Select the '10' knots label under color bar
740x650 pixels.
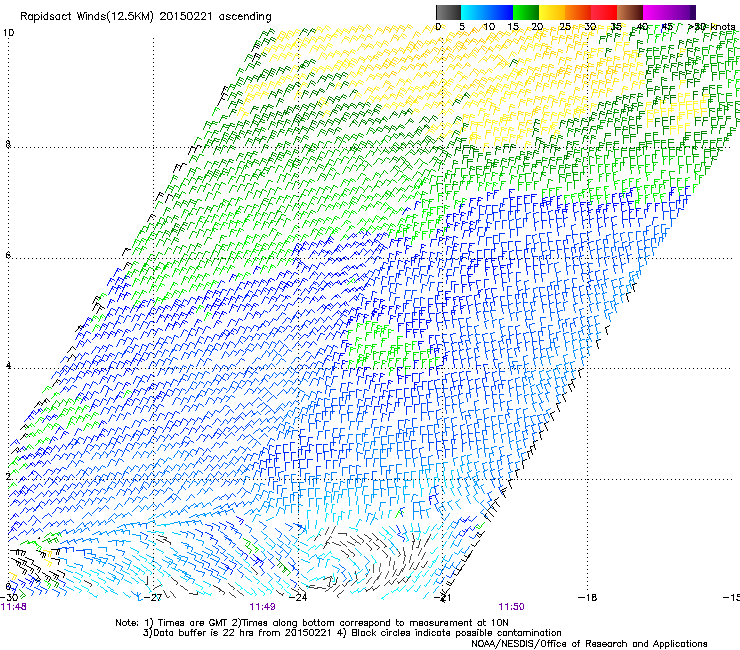pos(489,26)
